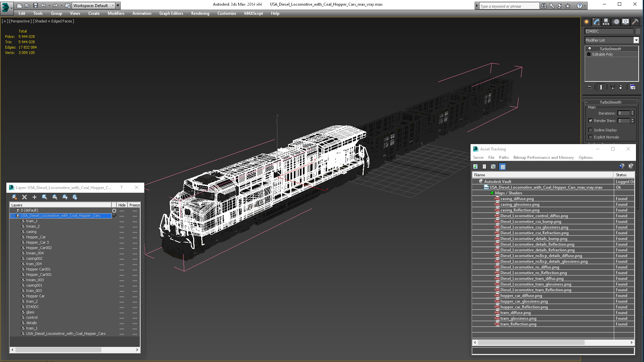Toggle Freeze for Hopper_Car row

[x=135, y=237]
